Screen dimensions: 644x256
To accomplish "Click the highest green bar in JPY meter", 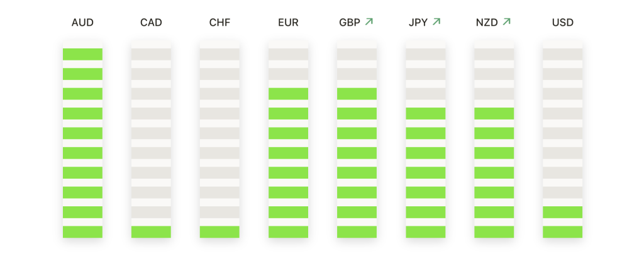I will [426, 113].
